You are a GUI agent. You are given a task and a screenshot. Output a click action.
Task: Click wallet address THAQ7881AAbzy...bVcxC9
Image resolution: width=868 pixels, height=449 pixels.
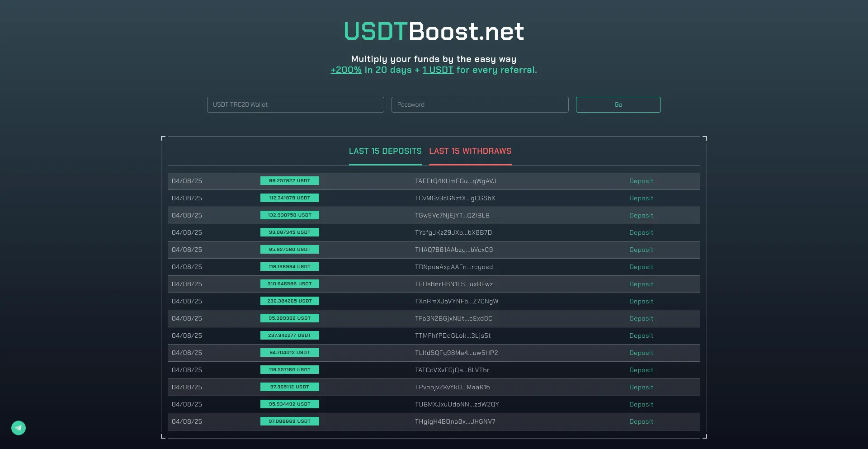click(x=454, y=250)
